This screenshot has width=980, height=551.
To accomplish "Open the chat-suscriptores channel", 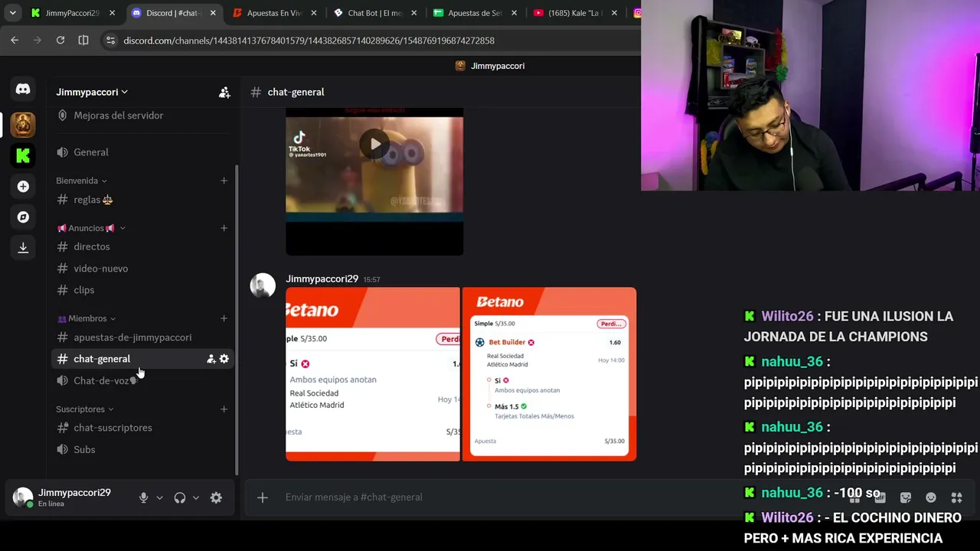I will (x=142, y=428).
